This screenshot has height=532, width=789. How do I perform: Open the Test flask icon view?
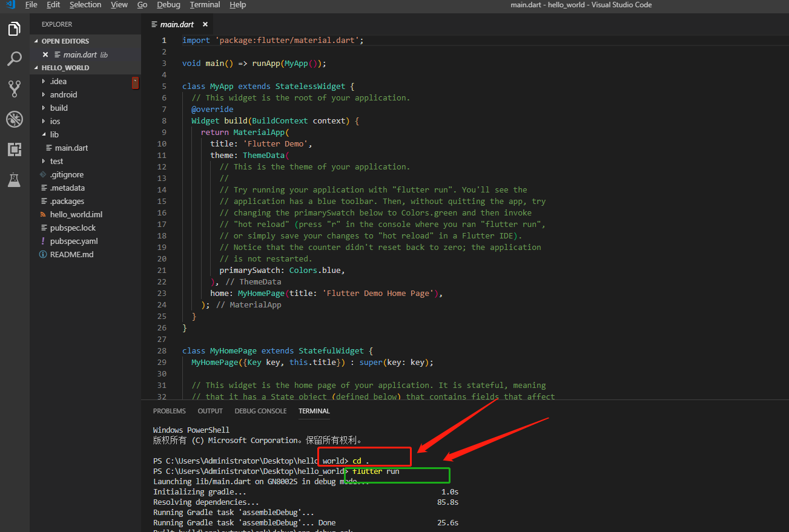click(15, 180)
